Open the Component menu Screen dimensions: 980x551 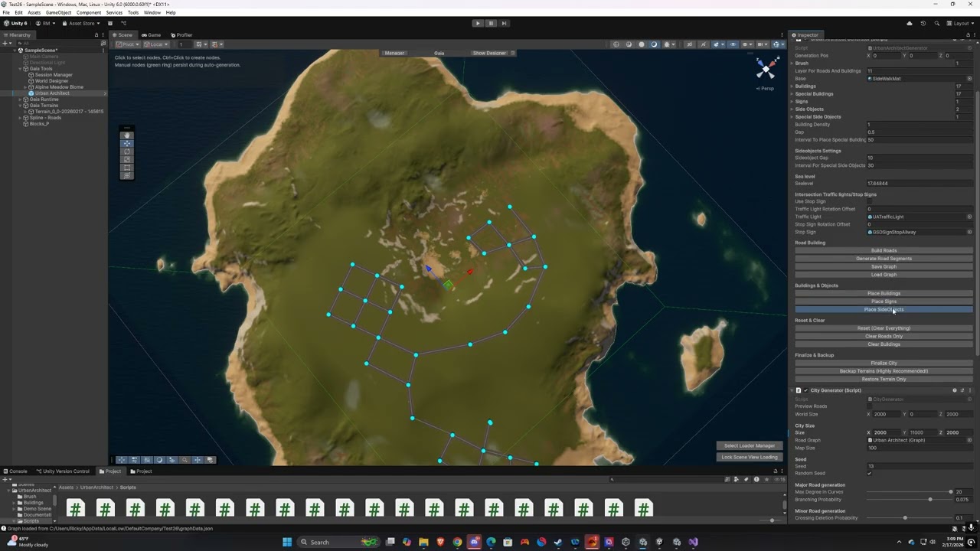point(89,12)
